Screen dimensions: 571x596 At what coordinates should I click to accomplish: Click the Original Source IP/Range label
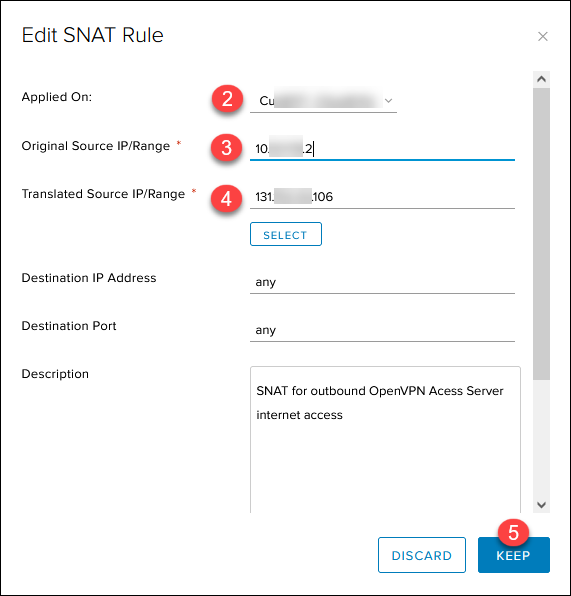pyautogui.click(x=96, y=146)
